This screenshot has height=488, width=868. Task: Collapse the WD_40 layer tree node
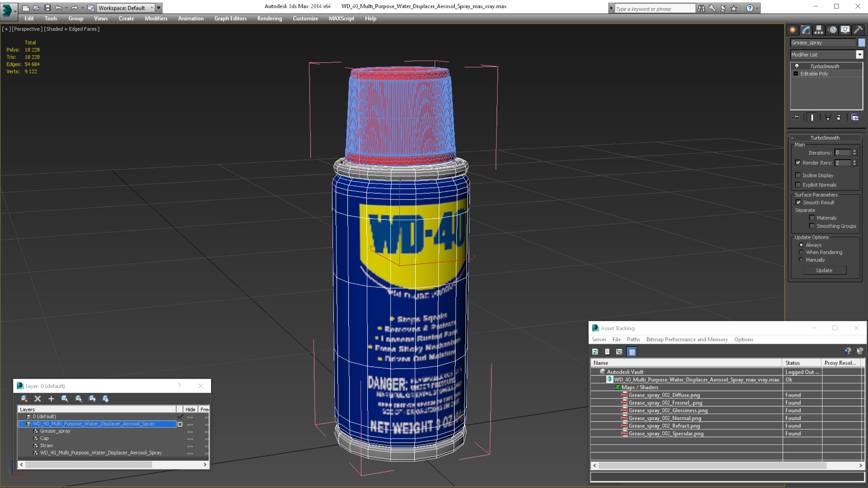(x=21, y=424)
